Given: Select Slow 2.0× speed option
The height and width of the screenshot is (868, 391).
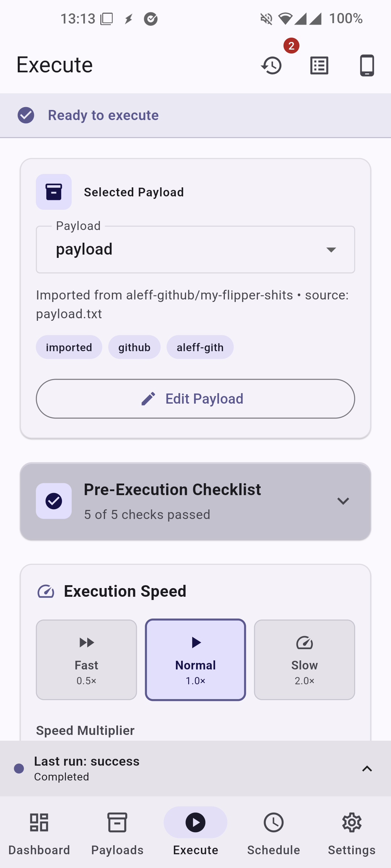Looking at the screenshot, I should [304, 660].
